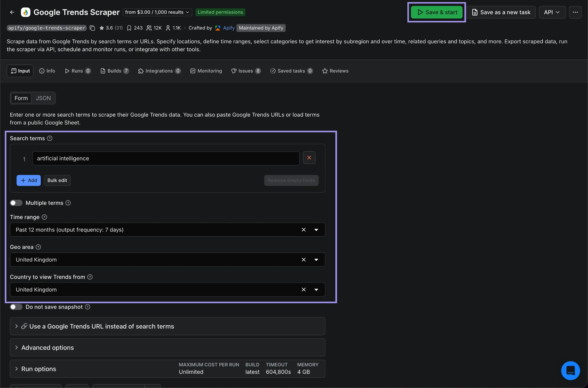Clear the Time range selection
The width and height of the screenshot is (588, 388).
[303, 230]
